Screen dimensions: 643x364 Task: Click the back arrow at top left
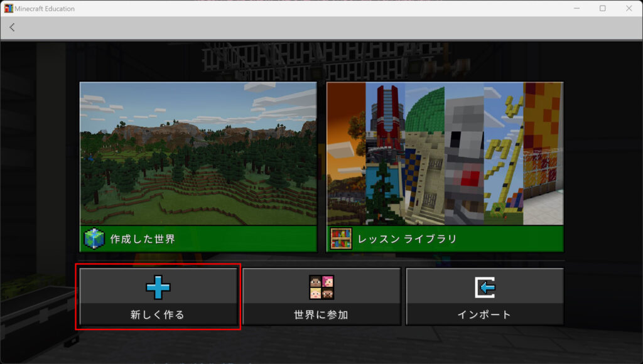(12, 28)
